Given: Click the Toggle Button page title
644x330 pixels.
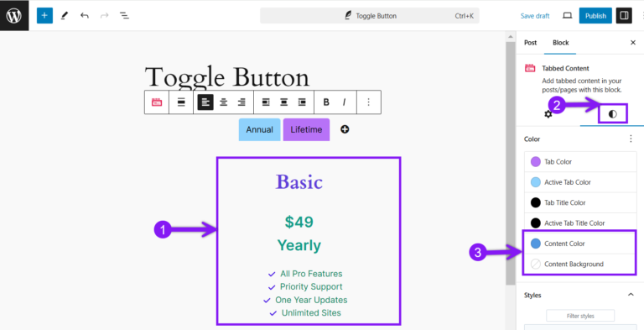Looking at the screenshot, I should pyautogui.click(x=227, y=77).
